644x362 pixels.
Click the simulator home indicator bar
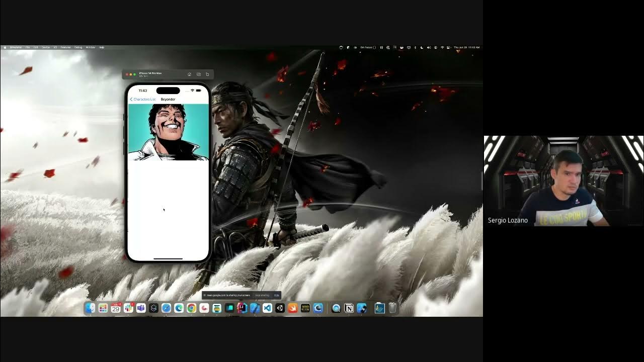(168, 259)
